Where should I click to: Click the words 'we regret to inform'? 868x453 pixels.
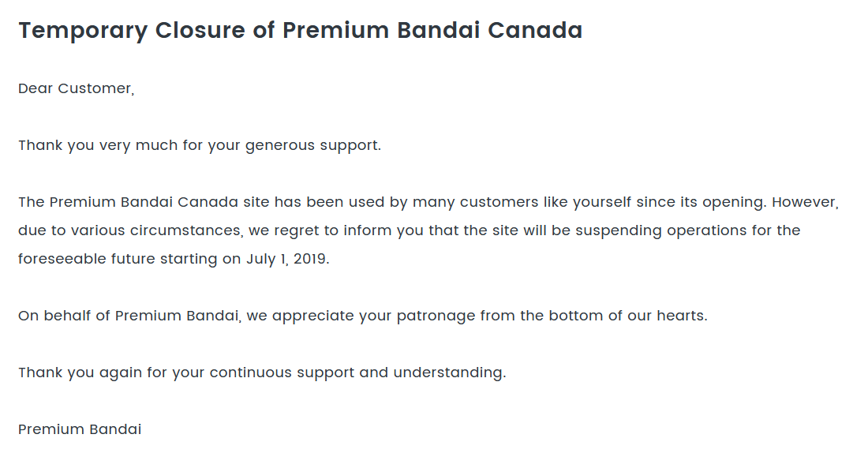click(x=294, y=231)
